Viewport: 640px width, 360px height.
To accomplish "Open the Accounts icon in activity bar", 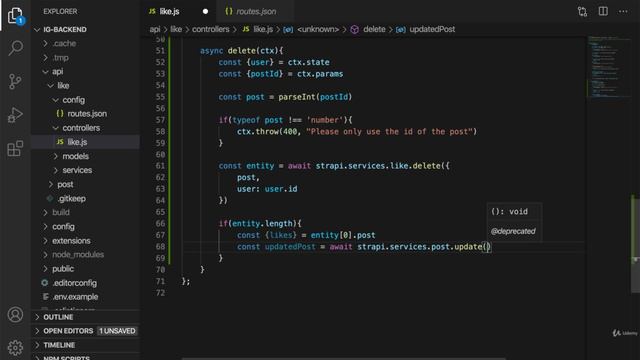I will [16, 315].
